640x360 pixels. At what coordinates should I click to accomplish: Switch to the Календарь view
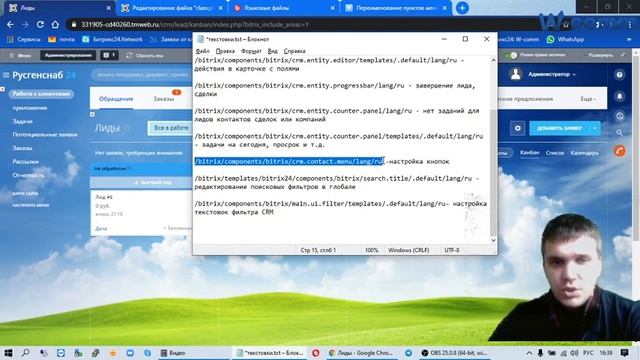point(584,153)
